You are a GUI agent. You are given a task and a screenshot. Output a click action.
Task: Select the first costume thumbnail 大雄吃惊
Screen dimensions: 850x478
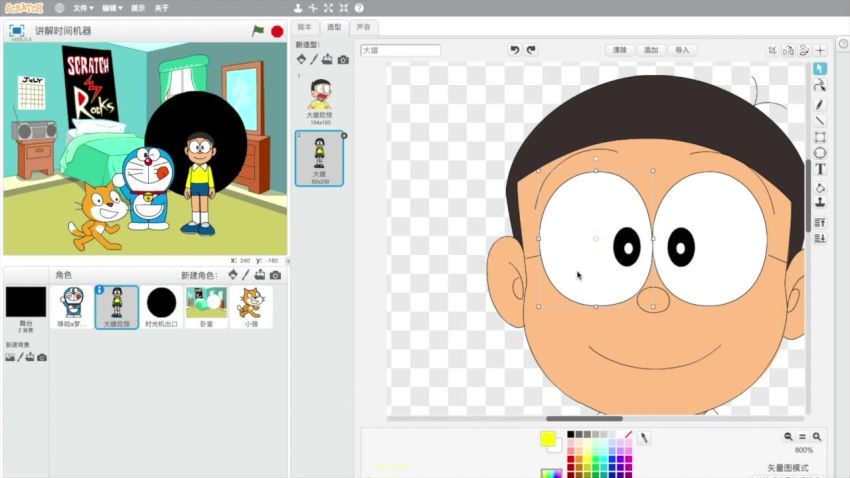320,101
